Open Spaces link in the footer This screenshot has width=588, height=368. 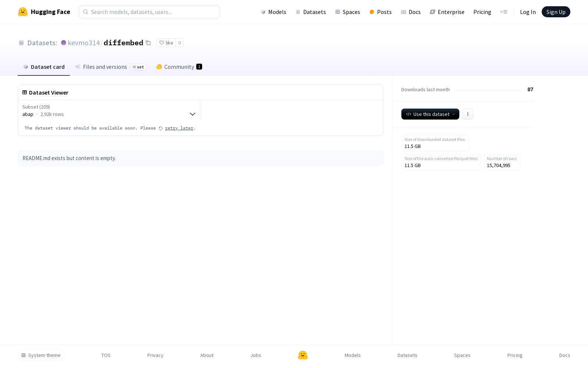(x=462, y=355)
